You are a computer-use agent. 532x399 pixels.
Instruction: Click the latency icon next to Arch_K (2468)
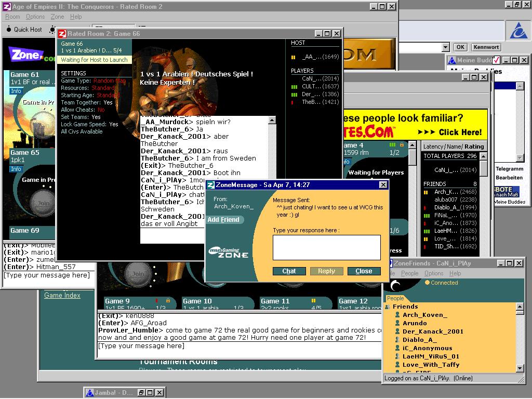click(x=426, y=192)
